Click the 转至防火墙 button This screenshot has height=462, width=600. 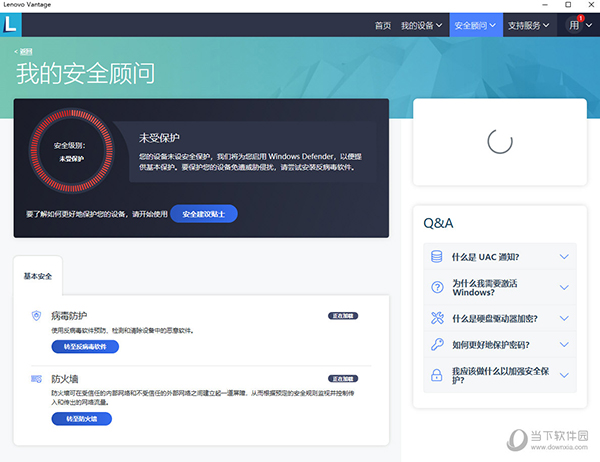click(82, 419)
